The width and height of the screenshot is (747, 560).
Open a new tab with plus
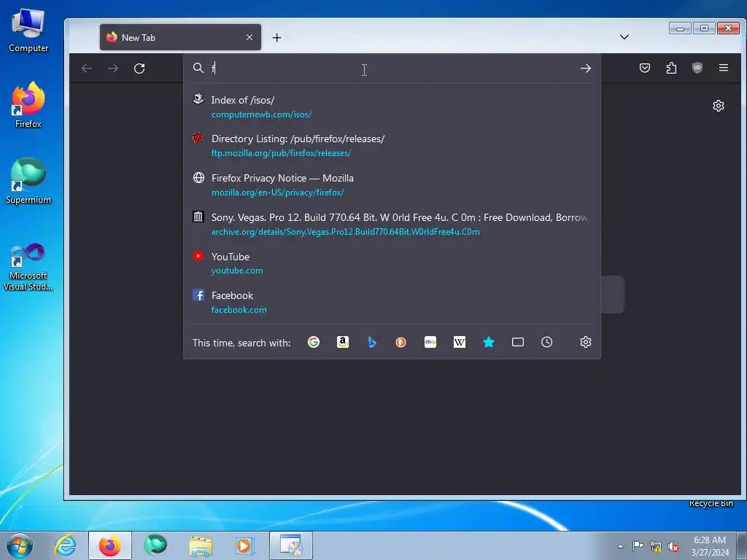[x=276, y=38]
